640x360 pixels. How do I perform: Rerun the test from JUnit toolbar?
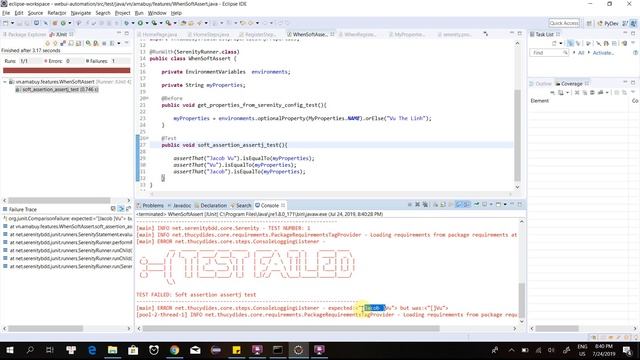click(x=88, y=43)
